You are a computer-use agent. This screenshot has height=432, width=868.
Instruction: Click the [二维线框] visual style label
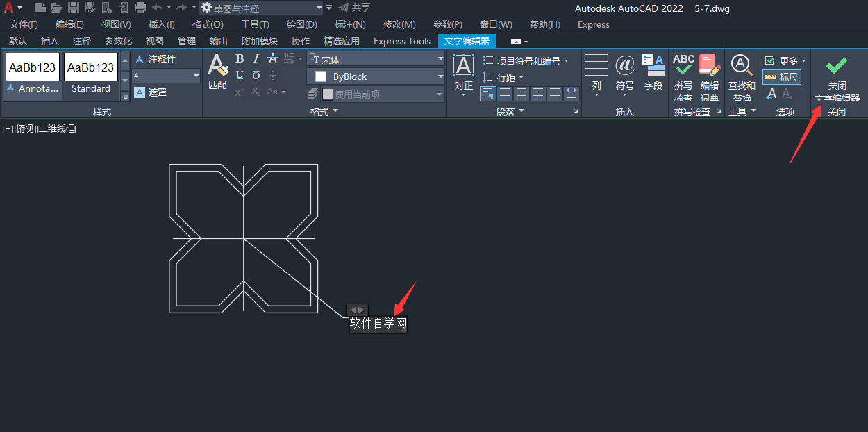point(57,128)
